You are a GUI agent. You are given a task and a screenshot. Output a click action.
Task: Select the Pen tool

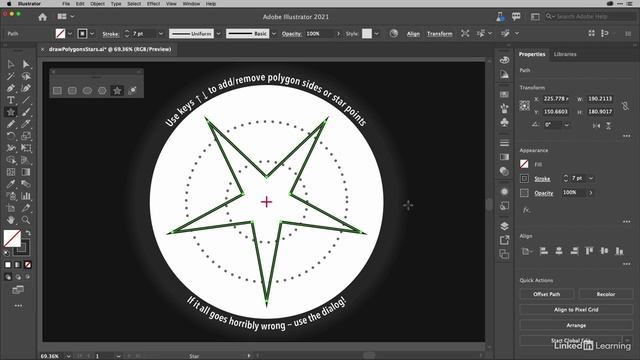click(x=11, y=88)
